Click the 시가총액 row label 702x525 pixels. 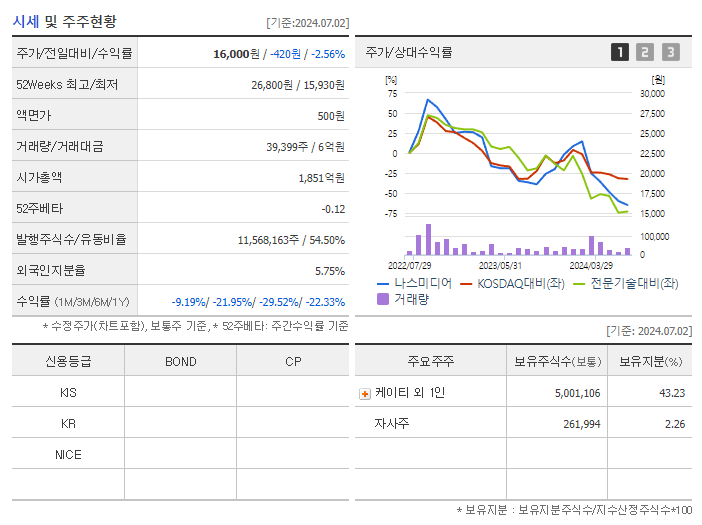[39, 178]
